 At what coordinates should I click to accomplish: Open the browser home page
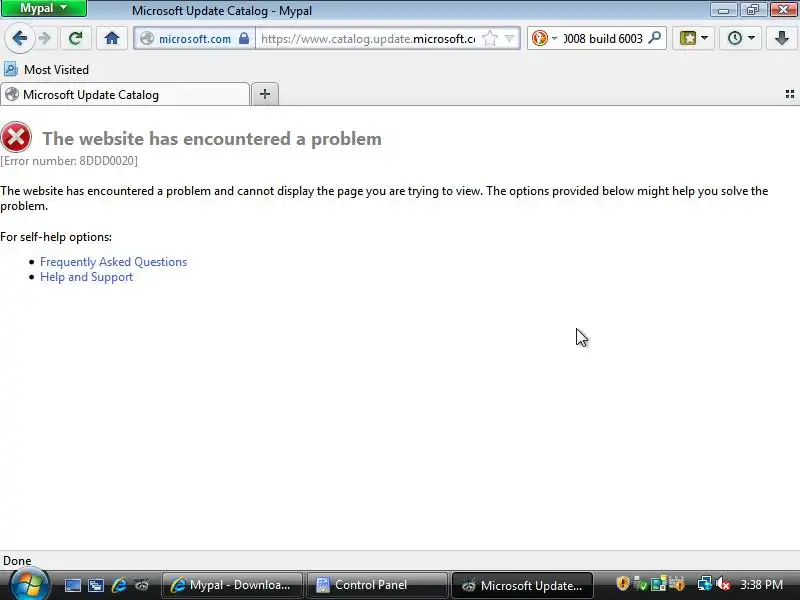112,38
